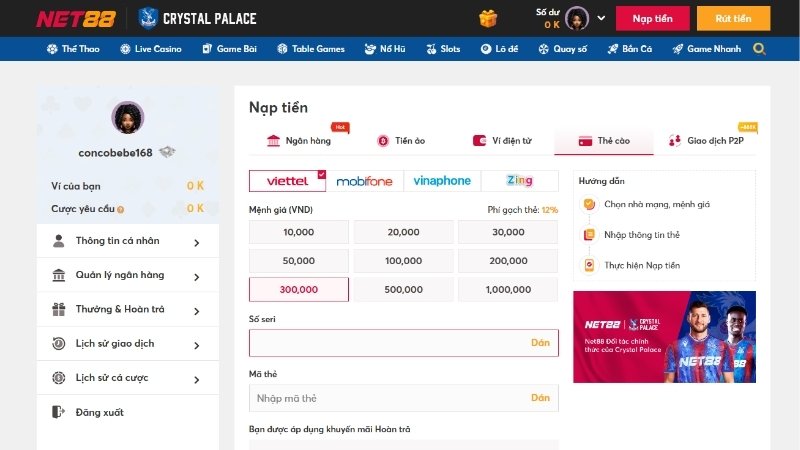The width and height of the screenshot is (800, 450).
Task: Open Table Games menu
Action: (311, 49)
